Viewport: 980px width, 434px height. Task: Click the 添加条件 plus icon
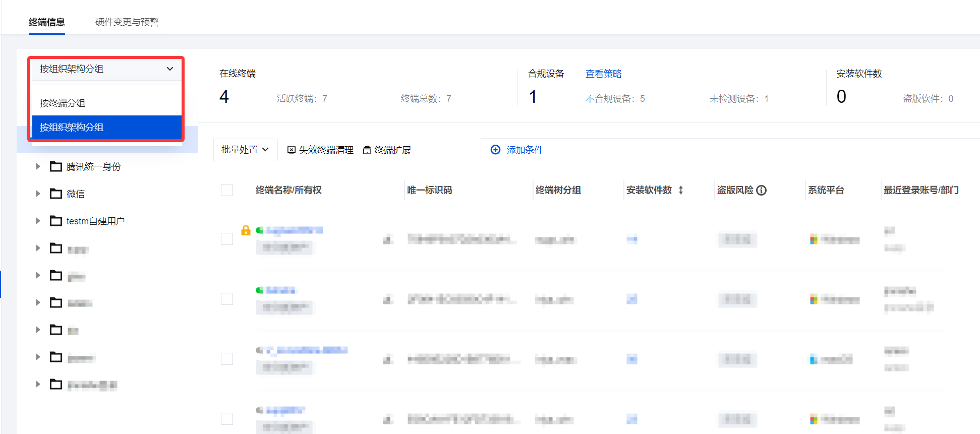coord(495,150)
